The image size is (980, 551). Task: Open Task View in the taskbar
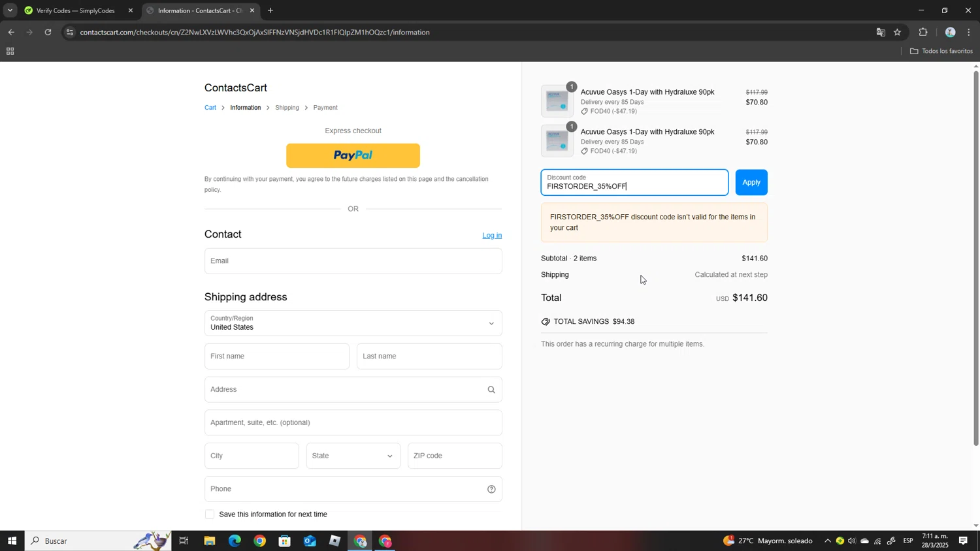click(x=184, y=541)
